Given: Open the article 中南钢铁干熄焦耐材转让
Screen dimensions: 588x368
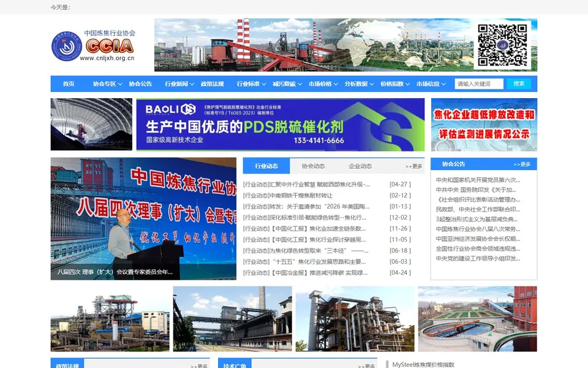Looking at the screenshot, I should [288, 195].
